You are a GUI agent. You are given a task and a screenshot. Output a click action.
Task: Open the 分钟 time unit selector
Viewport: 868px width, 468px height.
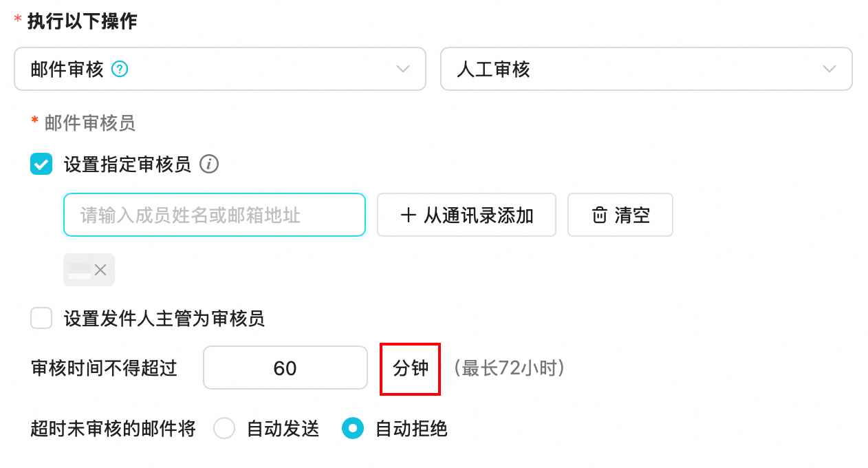(x=411, y=369)
